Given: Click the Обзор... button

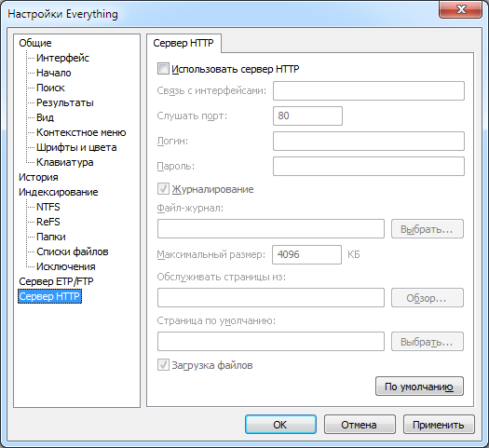Looking at the screenshot, I should [x=428, y=298].
